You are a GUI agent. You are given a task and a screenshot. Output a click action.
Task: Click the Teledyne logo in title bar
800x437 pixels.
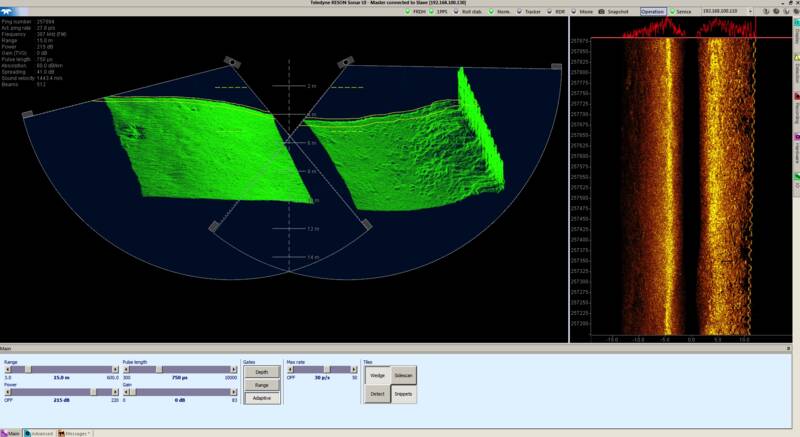coord(8,11)
